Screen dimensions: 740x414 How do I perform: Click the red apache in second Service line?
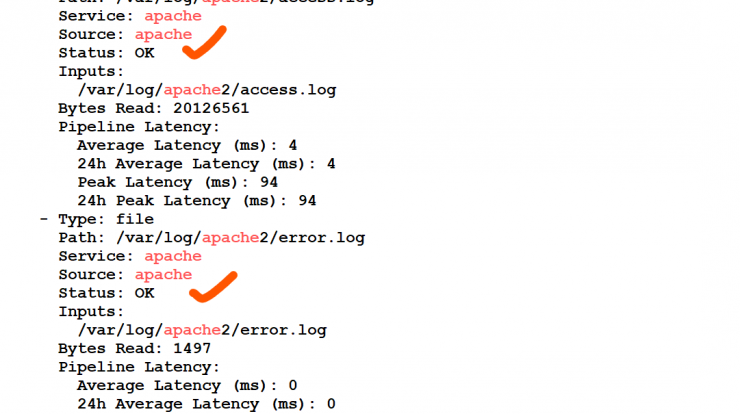(x=173, y=256)
